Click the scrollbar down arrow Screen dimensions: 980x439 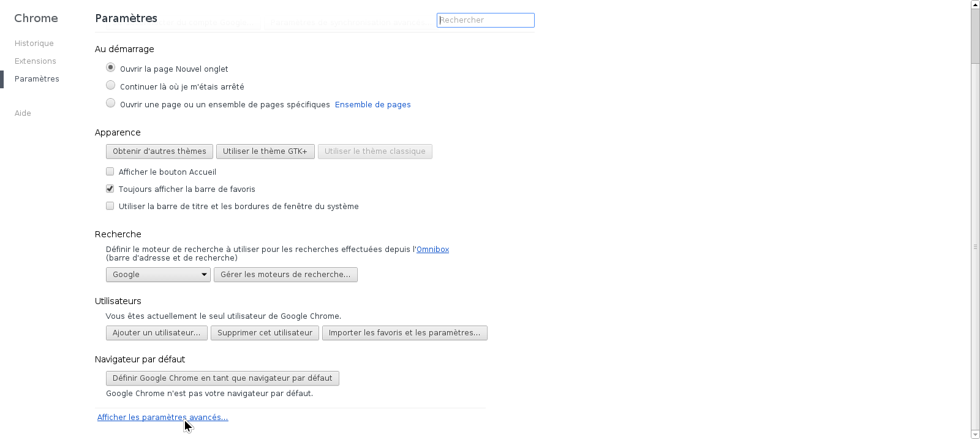tap(975, 435)
